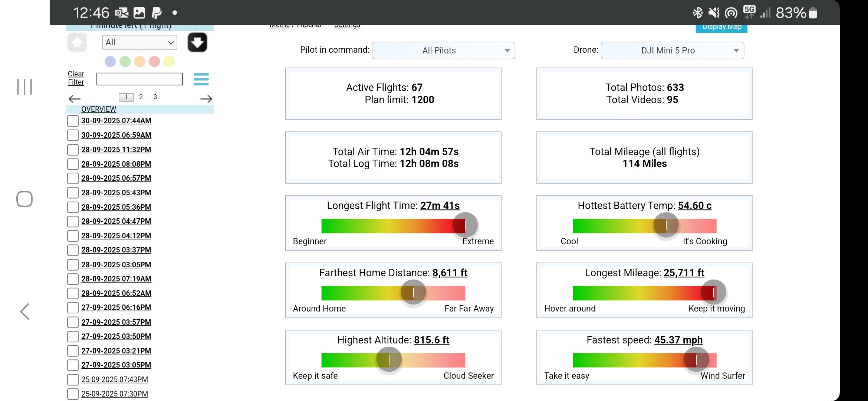Switch to page 3 of flight list
Screen dimensions: 868x401
(155, 97)
